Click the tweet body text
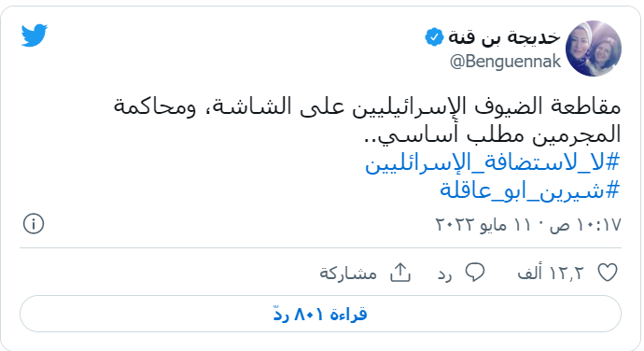 pyautogui.click(x=367, y=120)
